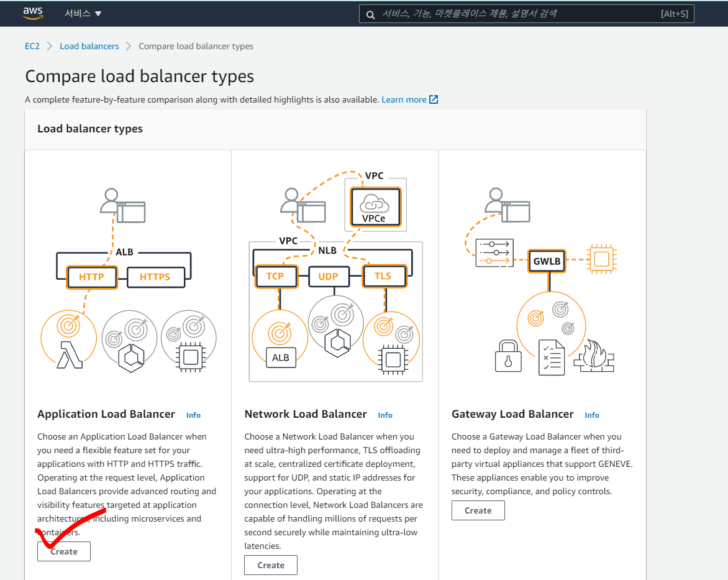Click the UDP box in NLB diagram
Viewport: 728px width, 580px height.
329,277
